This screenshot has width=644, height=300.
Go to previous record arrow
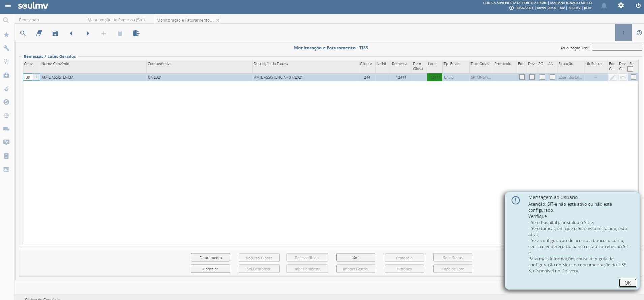71,33
